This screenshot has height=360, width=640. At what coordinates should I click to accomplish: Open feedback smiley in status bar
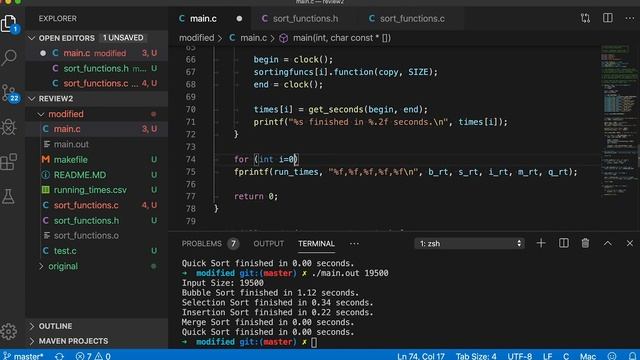(612, 356)
